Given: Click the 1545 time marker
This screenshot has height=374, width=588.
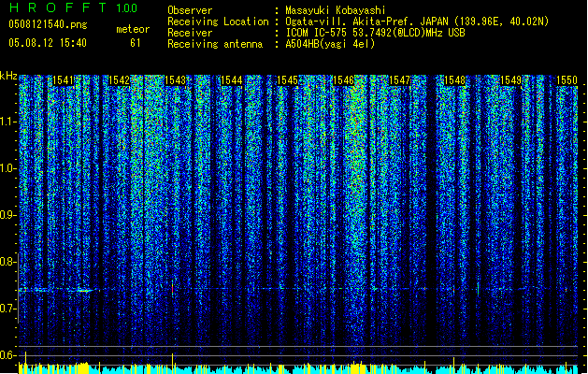Looking at the screenshot, I should (287, 80).
